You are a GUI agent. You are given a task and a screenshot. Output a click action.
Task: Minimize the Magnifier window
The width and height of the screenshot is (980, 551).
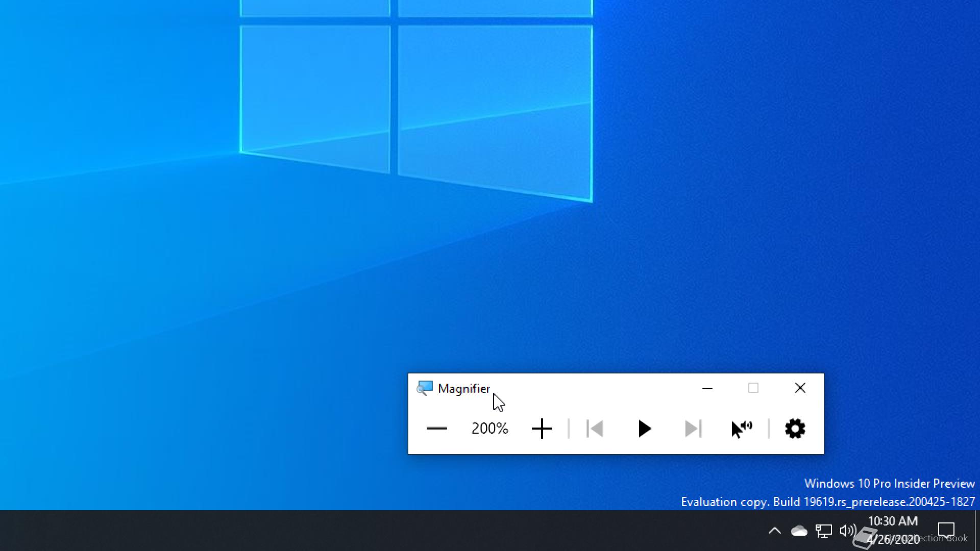tap(707, 388)
